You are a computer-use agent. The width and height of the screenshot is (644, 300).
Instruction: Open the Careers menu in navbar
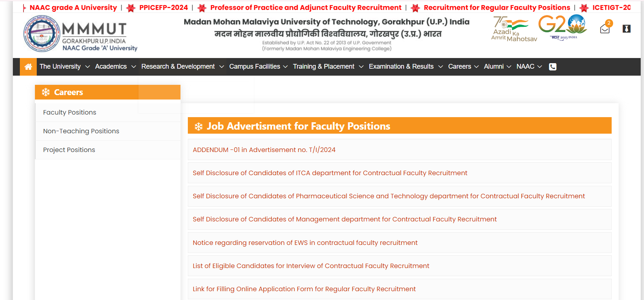click(x=459, y=66)
